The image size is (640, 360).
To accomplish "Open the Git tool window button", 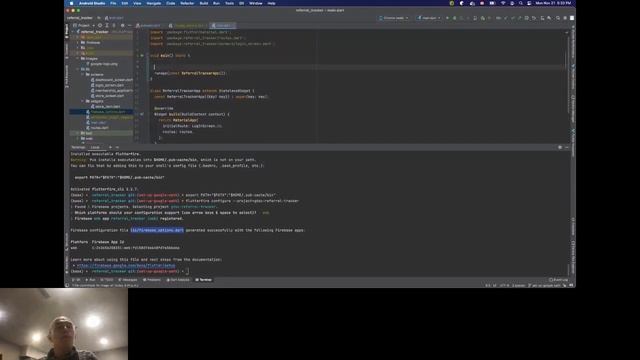I will 76,280.
